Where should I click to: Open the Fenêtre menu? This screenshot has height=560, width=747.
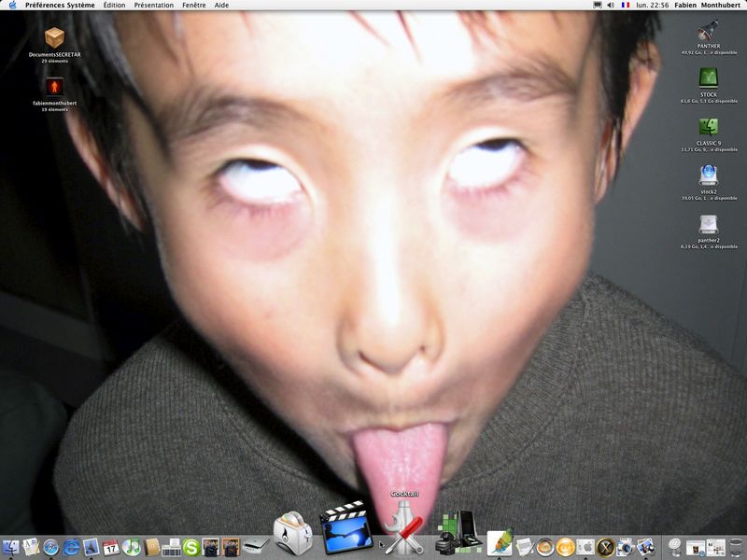coord(194,6)
